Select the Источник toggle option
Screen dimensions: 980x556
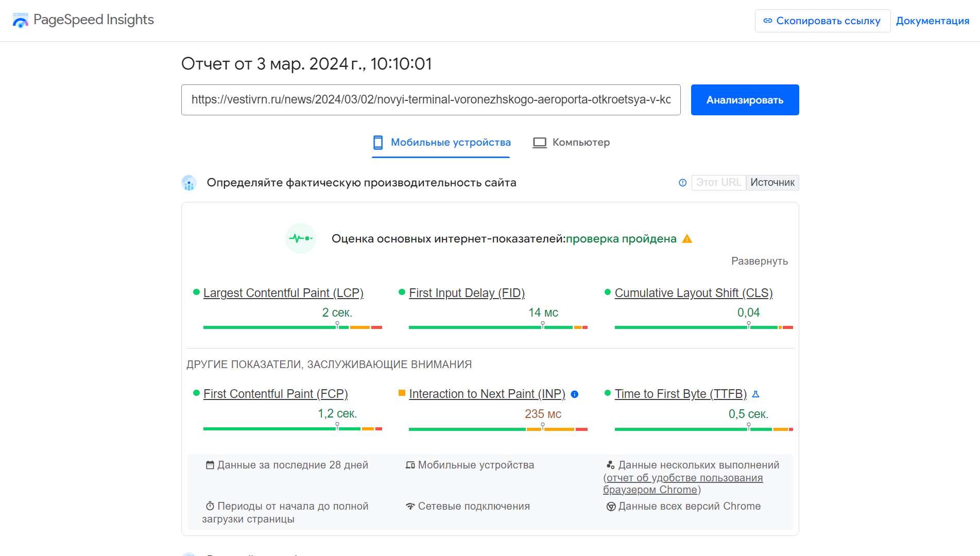[772, 183]
